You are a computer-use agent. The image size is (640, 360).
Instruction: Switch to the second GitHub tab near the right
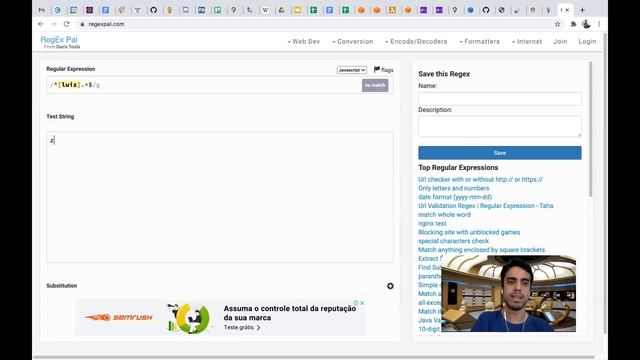(x=486, y=10)
